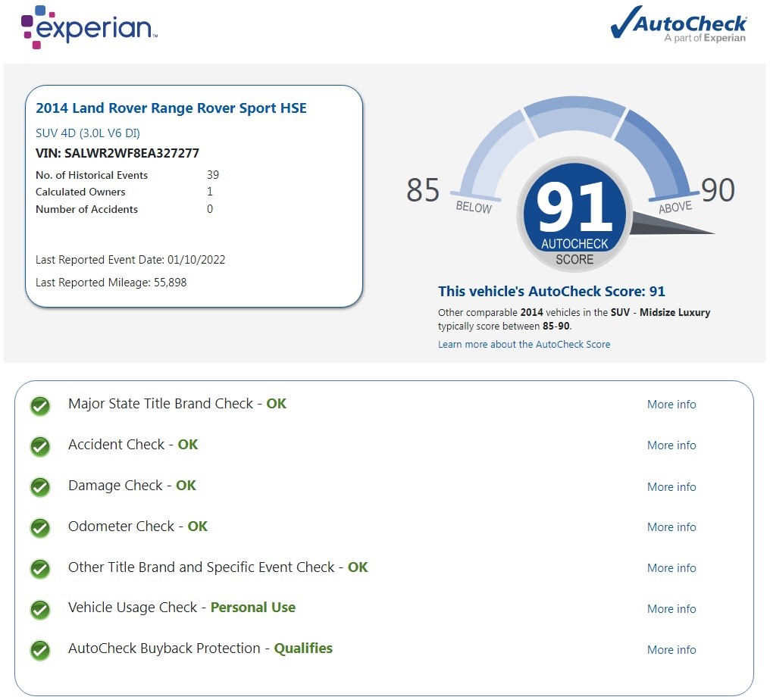Screen dimensions: 770x700
Task: Click This vehicle's AutoCheck Score: 91 heading
Action: (552, 292)
